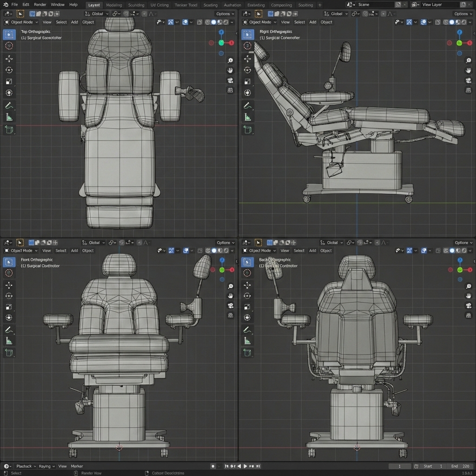This screenshot has height=476, width=476.
Task: Switch to the Modeling workspace tab
Action: (x=114, y=5)
